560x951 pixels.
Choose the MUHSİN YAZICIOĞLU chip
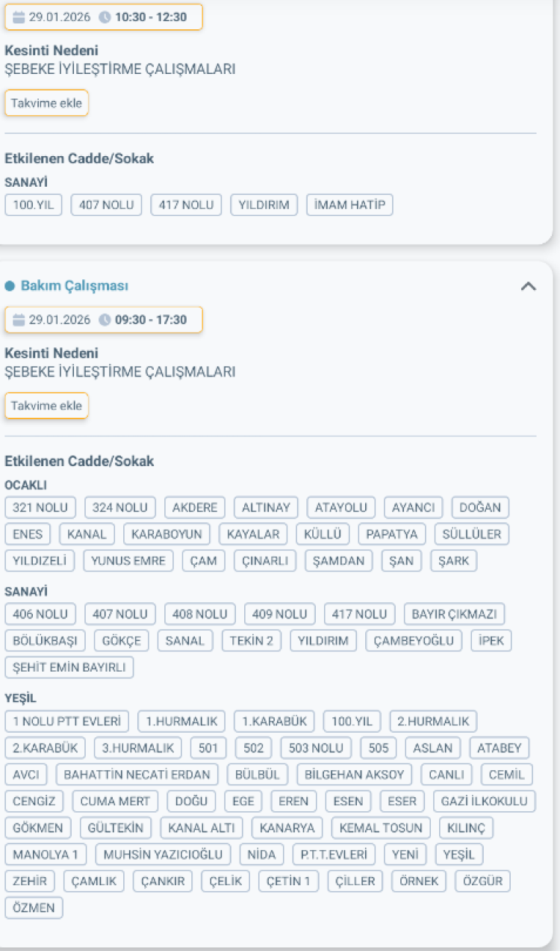click(163, 855)
